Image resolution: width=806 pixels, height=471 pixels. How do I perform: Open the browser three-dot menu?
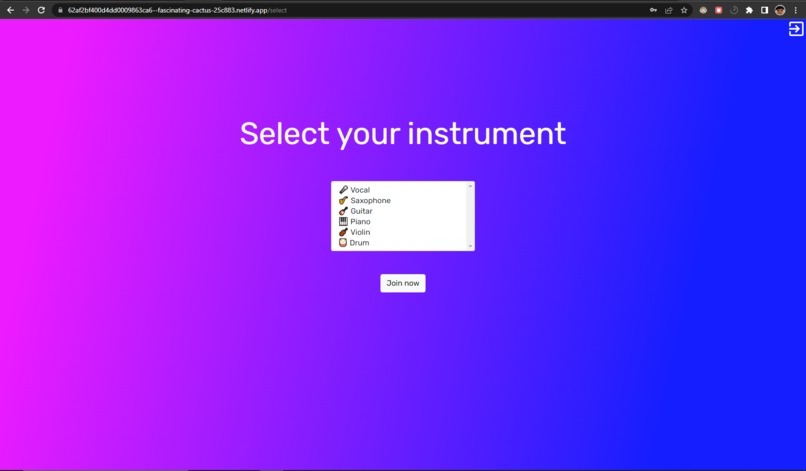point(795,10)
